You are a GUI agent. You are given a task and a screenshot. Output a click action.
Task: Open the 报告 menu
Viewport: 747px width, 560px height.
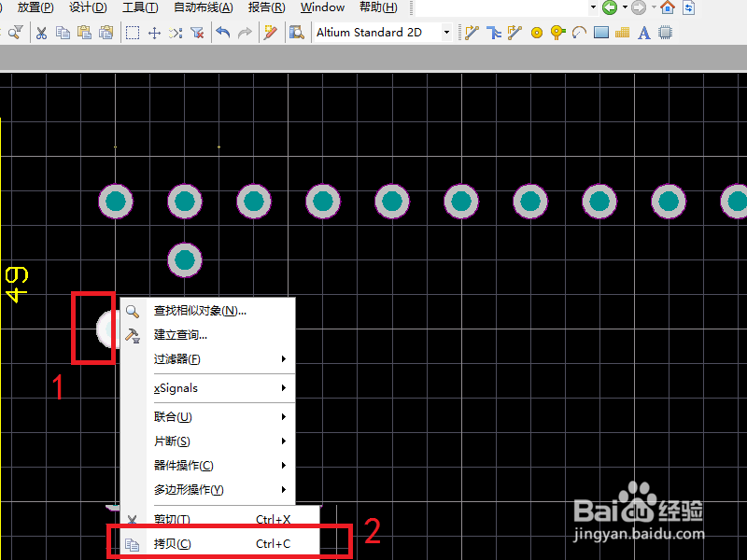tap(265, 7)
